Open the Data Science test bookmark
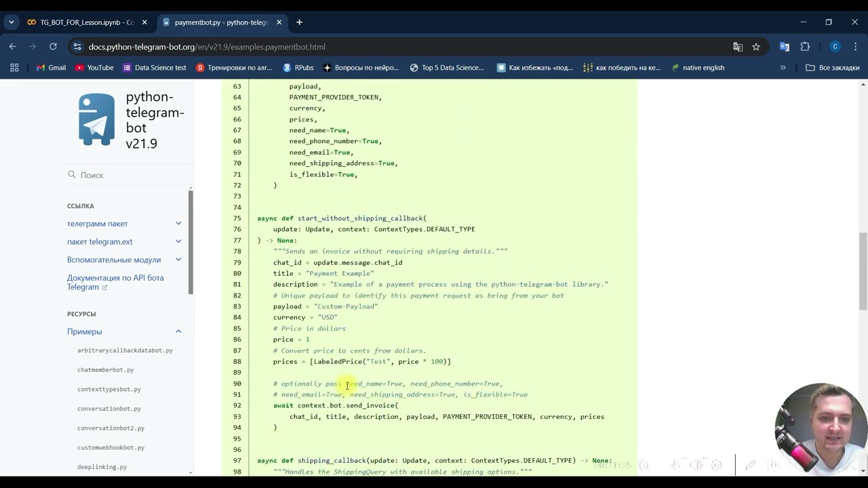Image resolution: width=868 pixels, height=488 pixels. tap(154, 68)
